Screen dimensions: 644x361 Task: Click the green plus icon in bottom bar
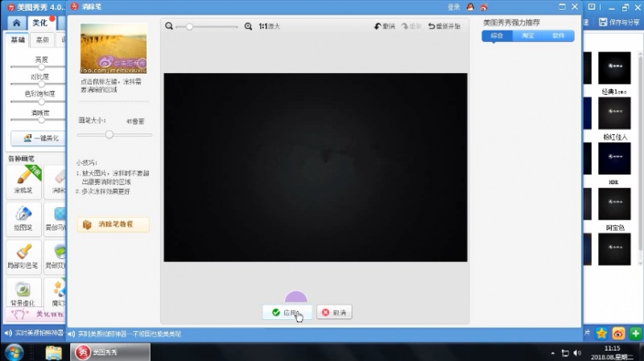pyautogui.click(x=636, y=334)
